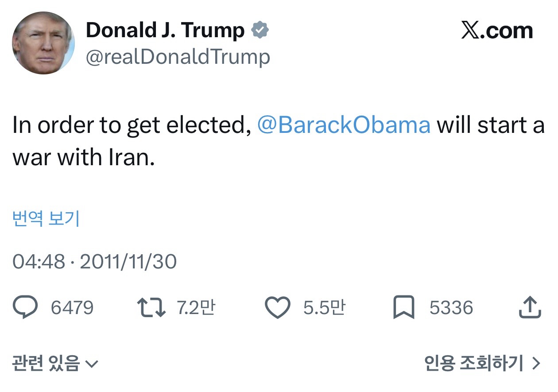Click the 7.2만 retweet count
Screen dimensions: 558x392
pos(196,308)
